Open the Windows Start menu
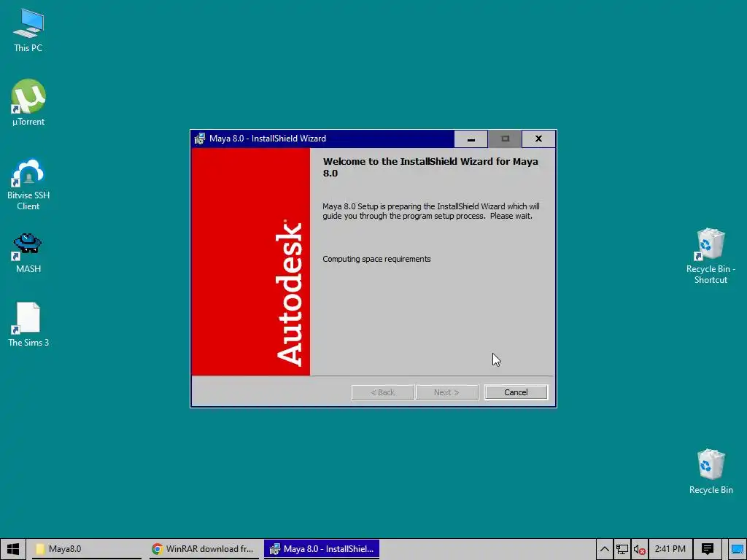747x560 pixels. (13, 549)
